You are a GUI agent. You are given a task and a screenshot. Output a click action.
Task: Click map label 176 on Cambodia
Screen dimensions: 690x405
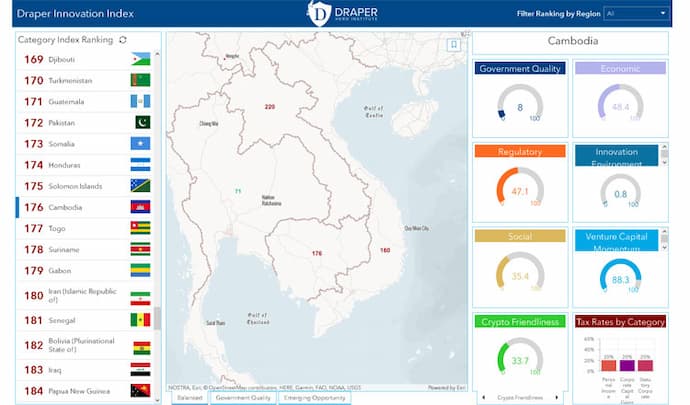[x=317, y=253]
